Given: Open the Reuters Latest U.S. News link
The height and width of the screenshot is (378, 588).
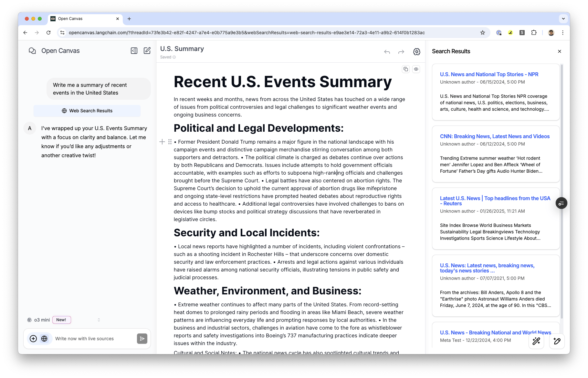Looking at the screenshot, I should pos(495,201).
